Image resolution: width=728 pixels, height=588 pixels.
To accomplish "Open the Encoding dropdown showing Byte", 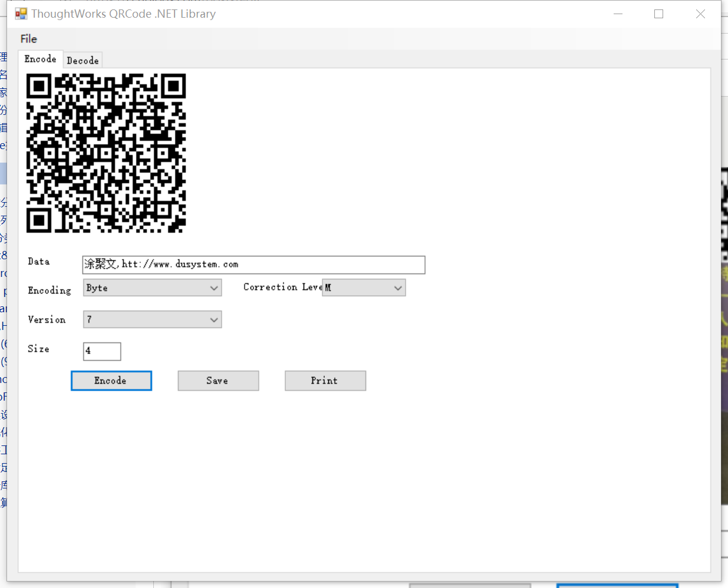I will [x=152, y=288].
